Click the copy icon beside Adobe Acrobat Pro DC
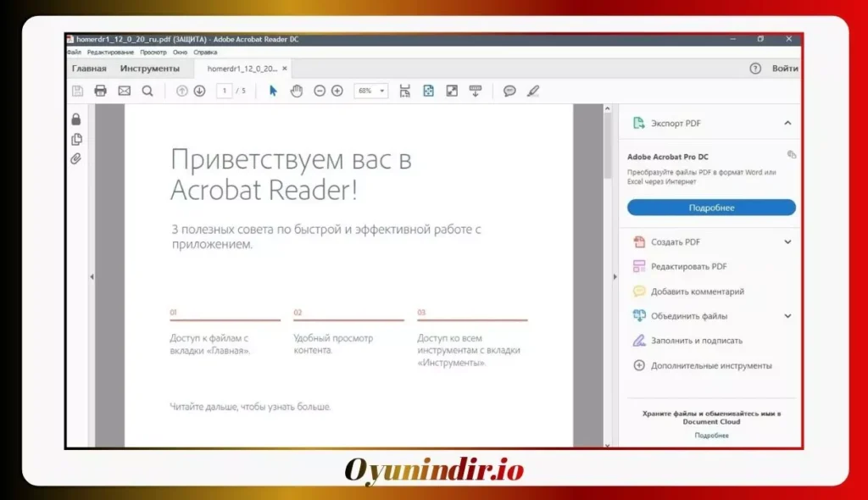Image resolution: width=868 pixels, height=500 pixels. click(x=792, y=154)
